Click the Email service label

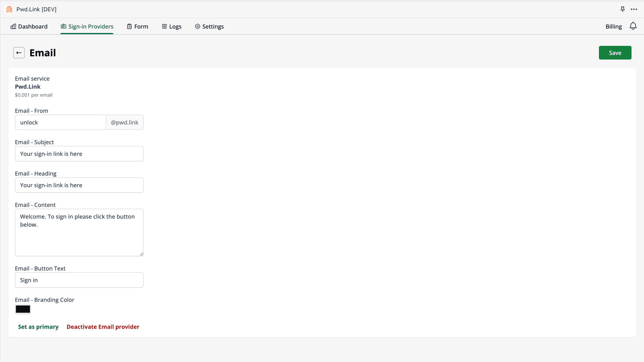(32, 78)
